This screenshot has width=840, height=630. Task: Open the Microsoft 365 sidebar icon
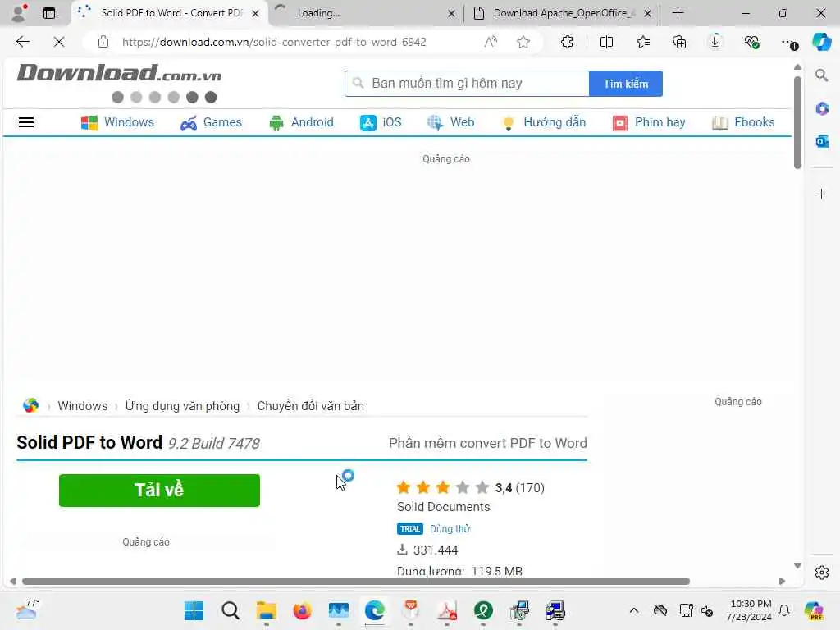tap(822, 109)
